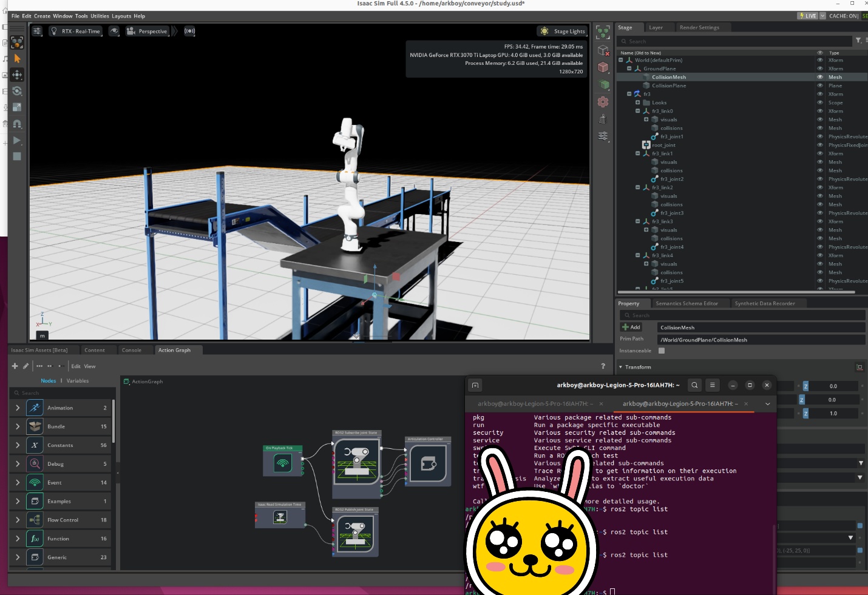868x595 pixels.
Task: Select the arrow Select tool in viewport toolbar
Action: click(x=17, y=59)
